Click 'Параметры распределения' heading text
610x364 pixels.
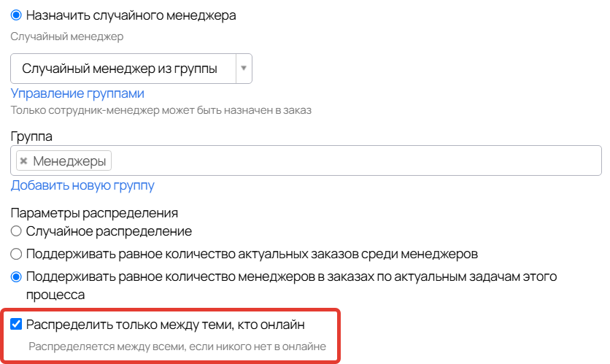point(94,213)
